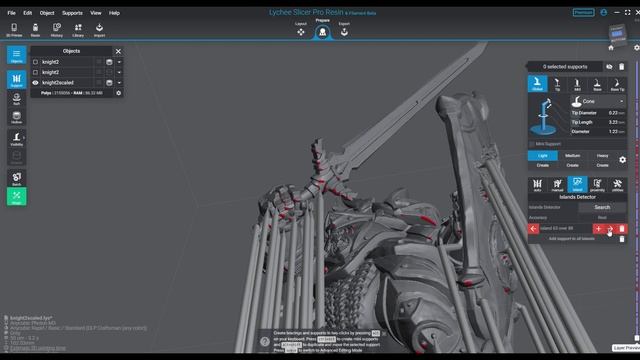The height and width of the screenshot is (360, 640).
Task: Select the Objects sidebar panel
Action: (x=17, y=55)
